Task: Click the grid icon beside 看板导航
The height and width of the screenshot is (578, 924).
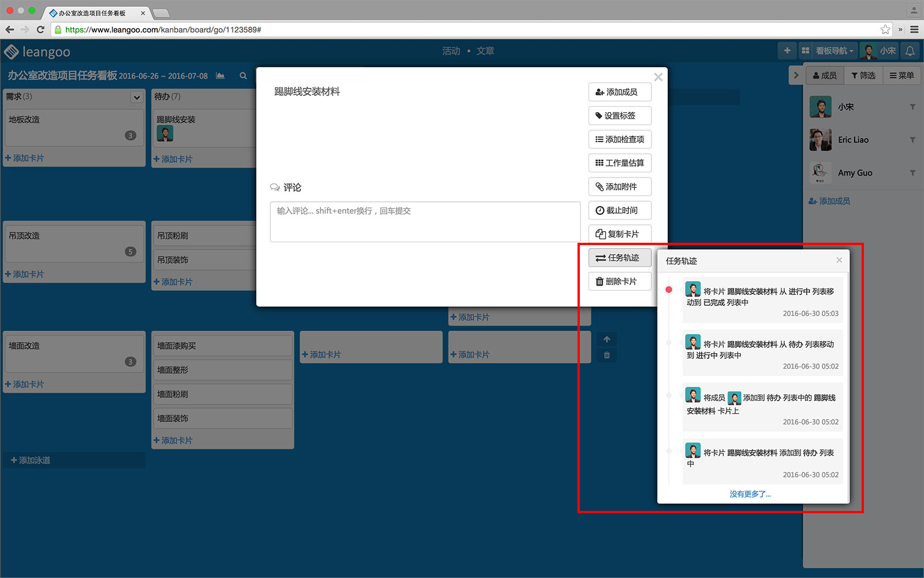Action: pyautogui.click(x=805, y=51)
